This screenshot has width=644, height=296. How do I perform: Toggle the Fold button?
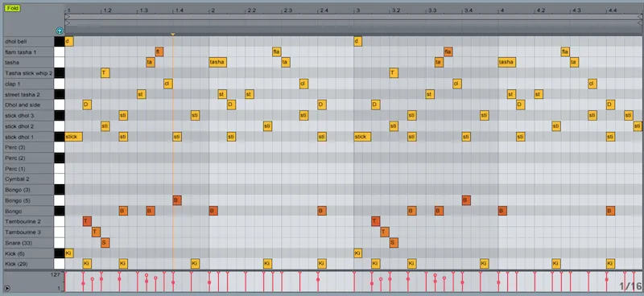coord(13,8)
